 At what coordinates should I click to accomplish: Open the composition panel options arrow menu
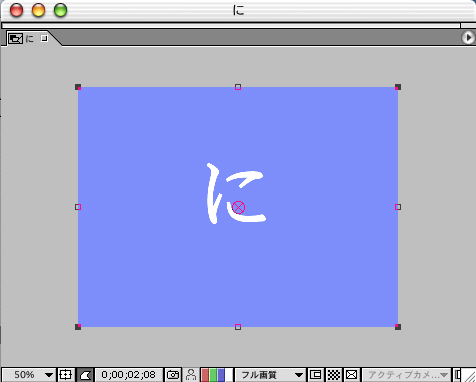pos(468,38)
